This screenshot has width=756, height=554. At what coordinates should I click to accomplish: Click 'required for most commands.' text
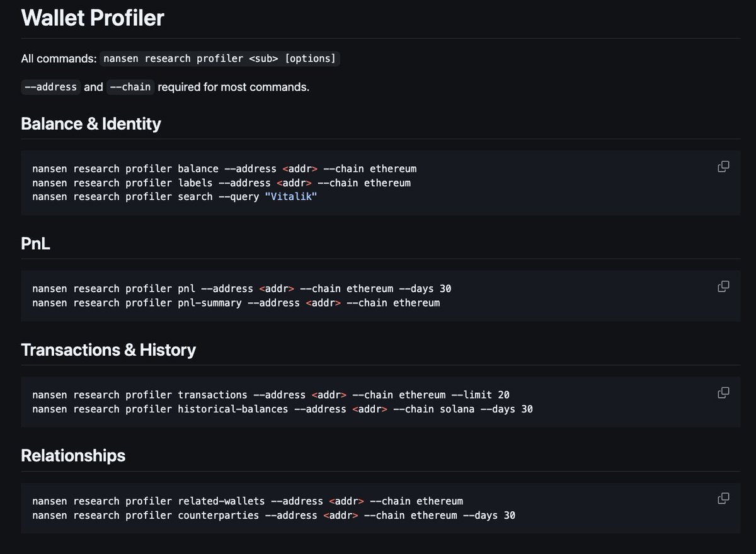(234, 87)
